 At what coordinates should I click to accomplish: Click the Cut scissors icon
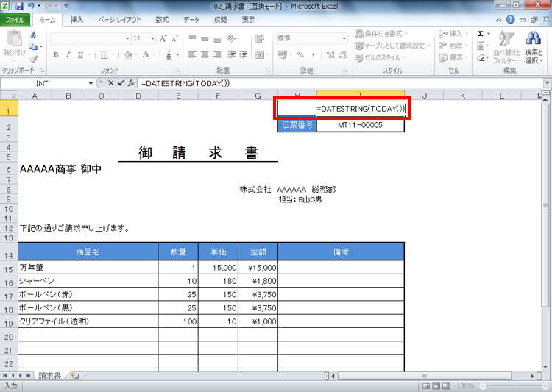[x=33, y=35]
